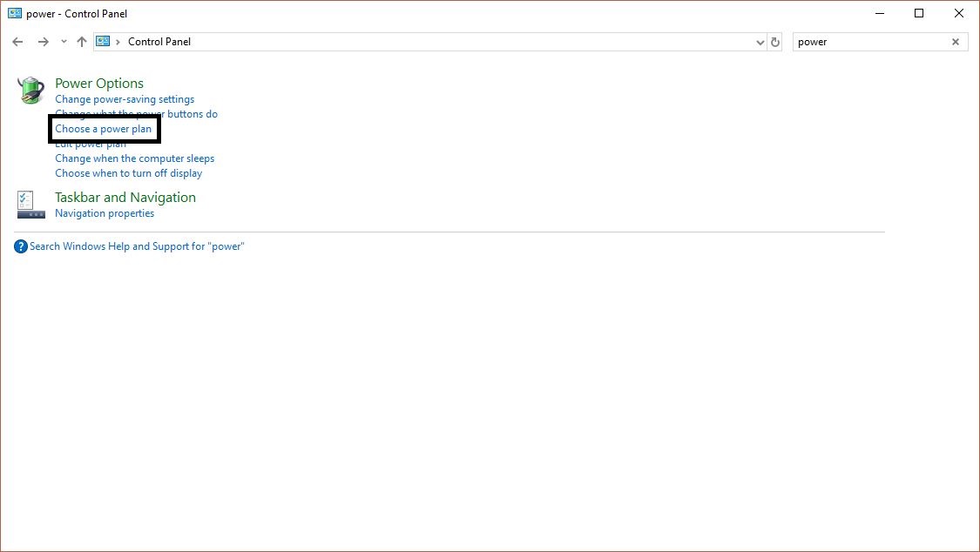Click the title bar Control Panel icon
The width and height of the screenshot is (980, 552).
(15, 13)
